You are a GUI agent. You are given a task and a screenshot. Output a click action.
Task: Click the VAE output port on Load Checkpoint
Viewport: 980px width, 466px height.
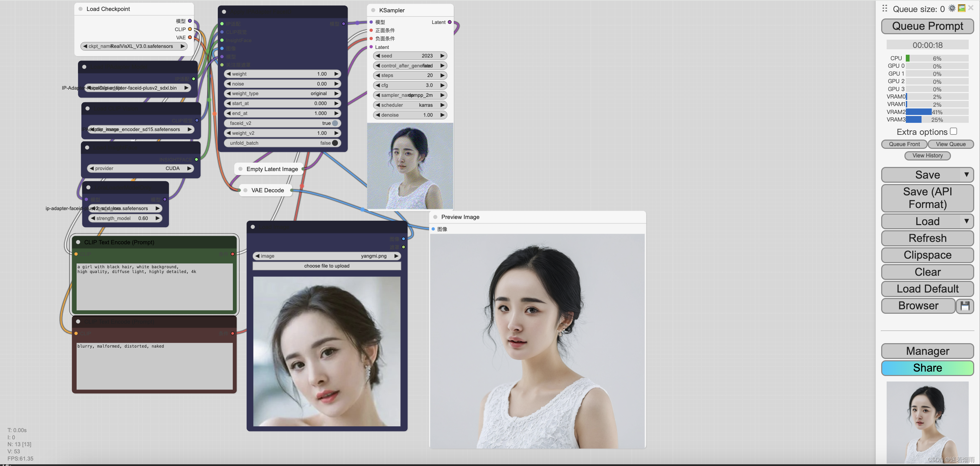click(x=190, y=37)
